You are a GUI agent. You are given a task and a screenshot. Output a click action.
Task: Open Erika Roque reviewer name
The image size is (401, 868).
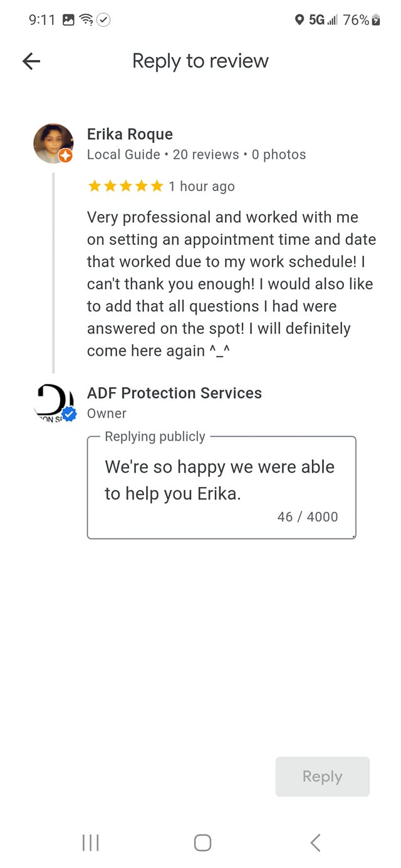(130, 134)
